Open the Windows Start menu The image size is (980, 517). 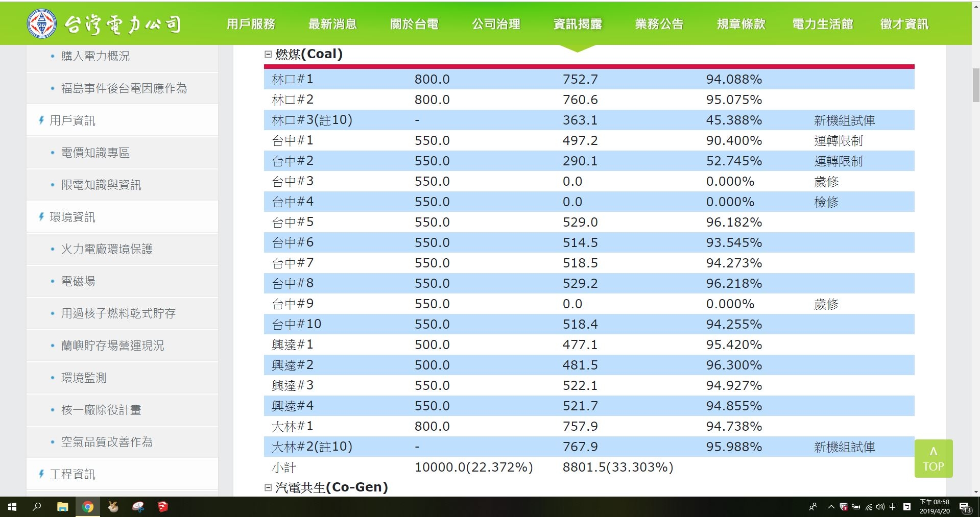point(12,507)
